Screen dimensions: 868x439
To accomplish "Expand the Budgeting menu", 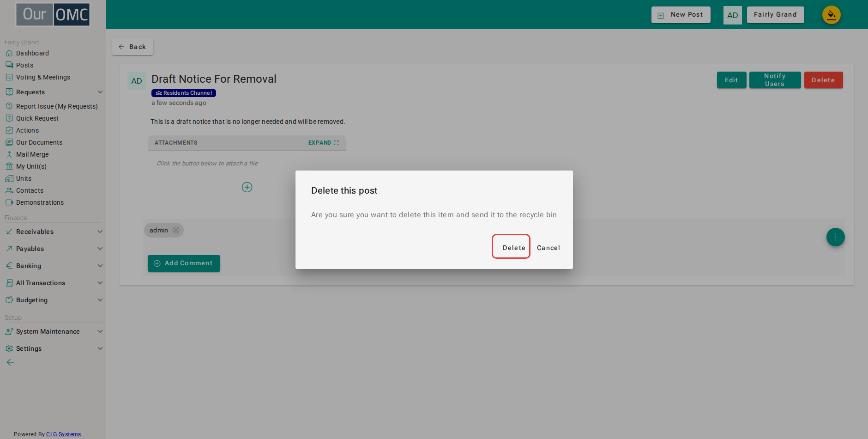I will tap(53, 300).
